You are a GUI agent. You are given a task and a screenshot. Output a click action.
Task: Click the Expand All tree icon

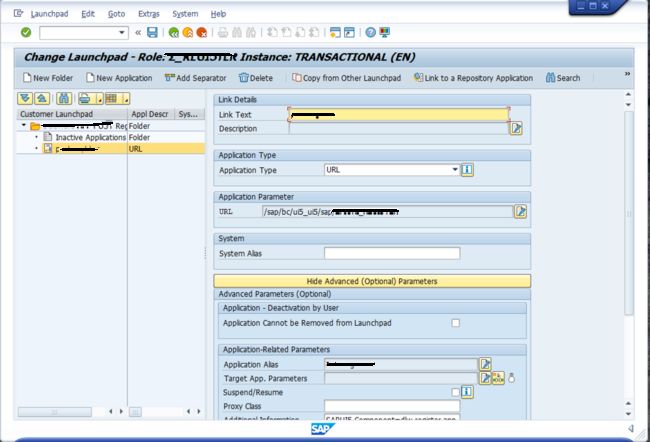pyautogui.click(x=25, y=98)
